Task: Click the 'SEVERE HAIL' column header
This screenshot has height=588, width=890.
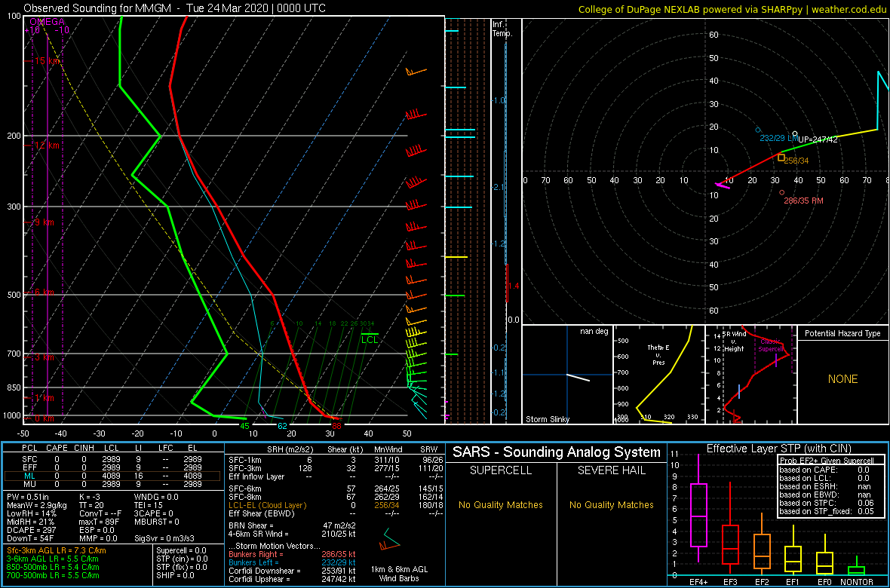Action: (x=612, y=471)
